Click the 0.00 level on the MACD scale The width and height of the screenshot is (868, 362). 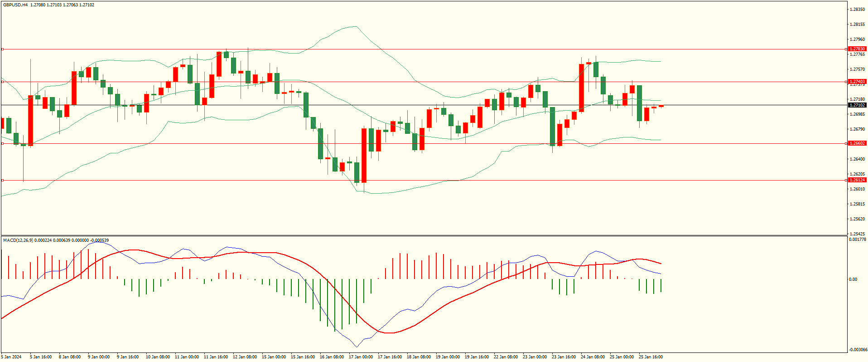[853, 279]
